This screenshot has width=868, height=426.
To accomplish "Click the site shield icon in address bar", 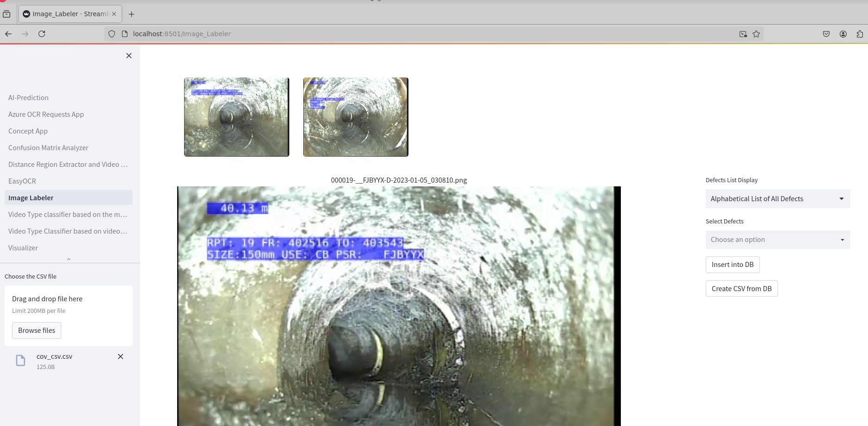I will pos(112,34).
